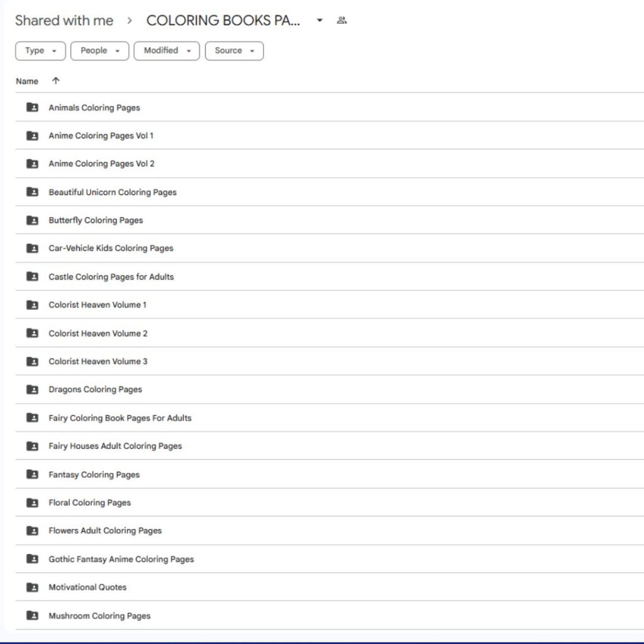Open Castle Coloring Pages for Adults

point(111,277)
